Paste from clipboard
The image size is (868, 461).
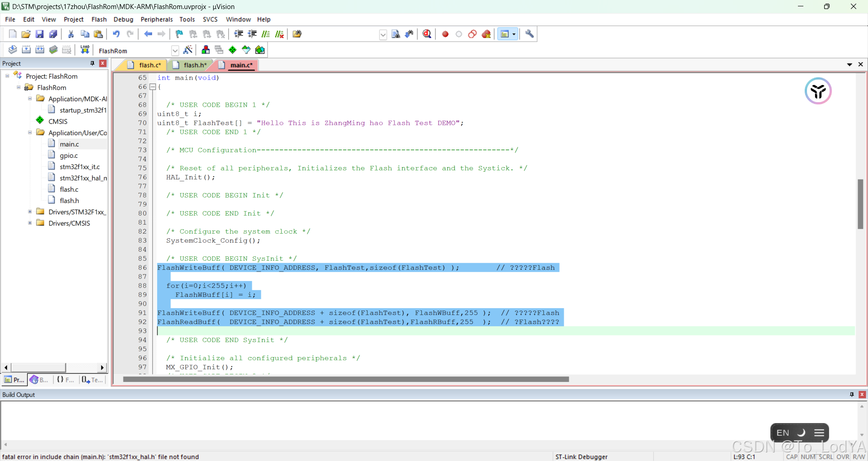98,34
